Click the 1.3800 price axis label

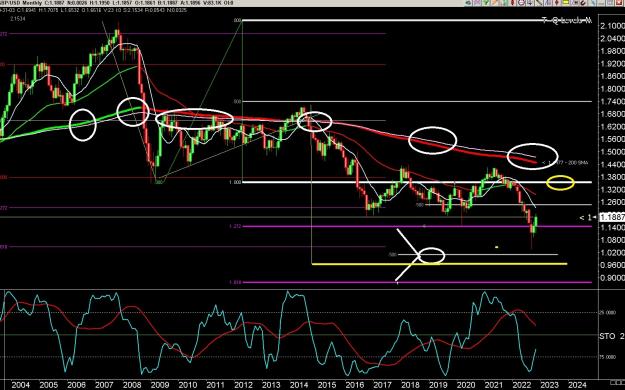(612, 177)
